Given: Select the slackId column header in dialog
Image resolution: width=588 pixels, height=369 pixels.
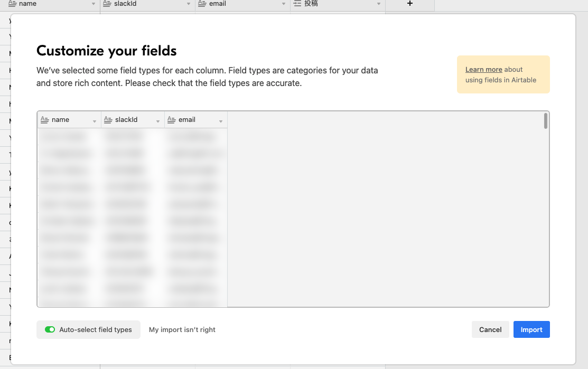Looking at the screenshot, I should [x=133, y=120].
